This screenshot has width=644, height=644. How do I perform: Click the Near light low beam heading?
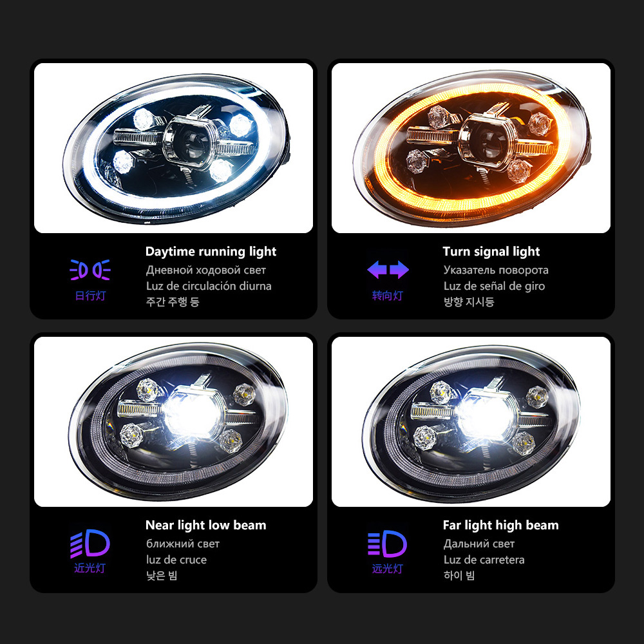206,525
